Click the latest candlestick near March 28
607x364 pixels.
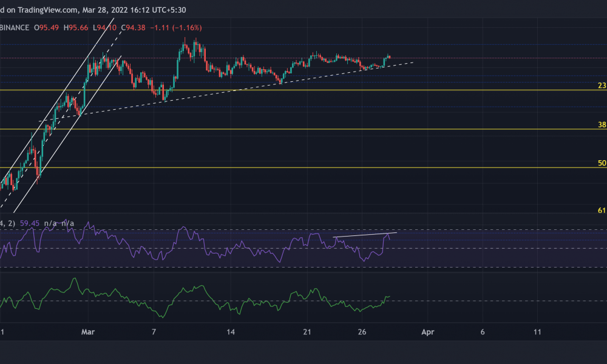pyautogui.click(x=389, y=57)
